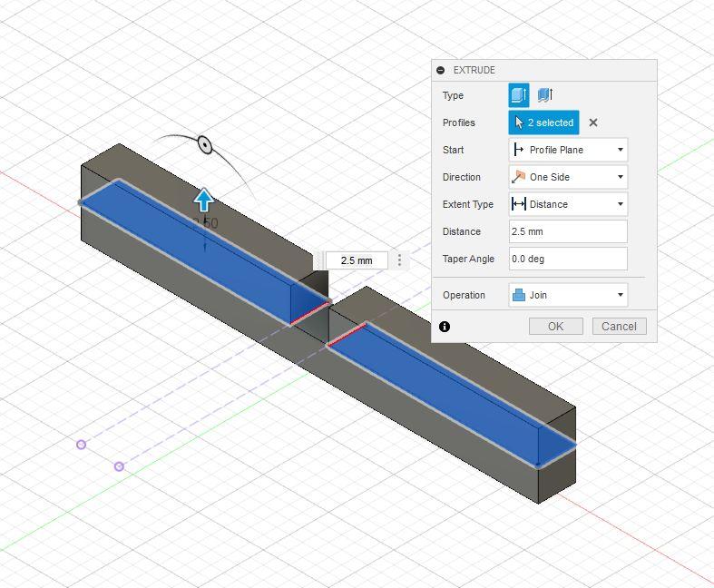
Task: Click the taper angle circular manipulator handle
Action: [x=205, y=145]
